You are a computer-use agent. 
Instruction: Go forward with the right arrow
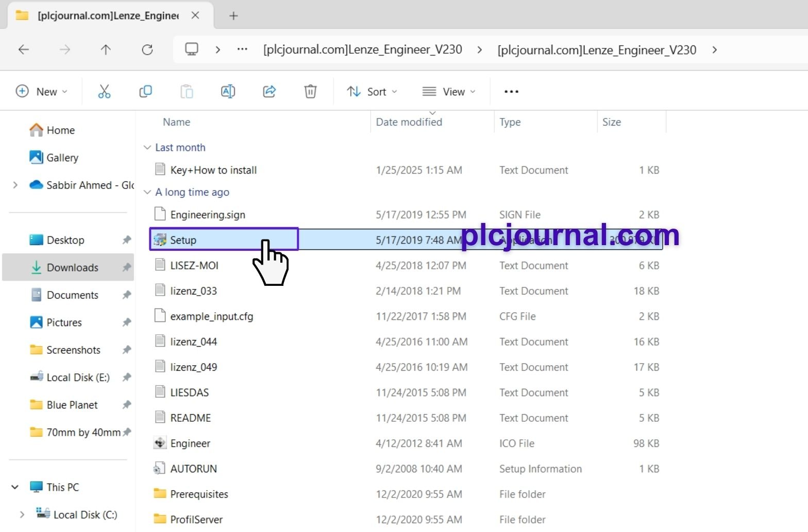coord(65,49)
